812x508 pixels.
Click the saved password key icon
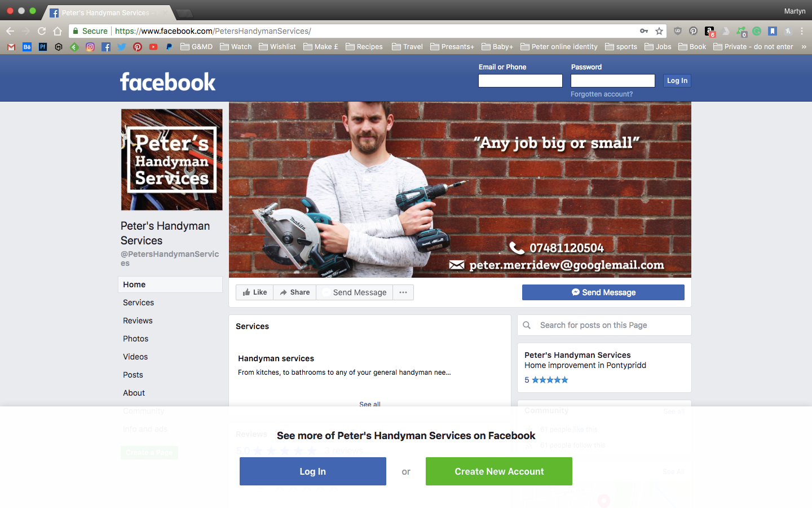pyautogui.click(x=644, y=31)
